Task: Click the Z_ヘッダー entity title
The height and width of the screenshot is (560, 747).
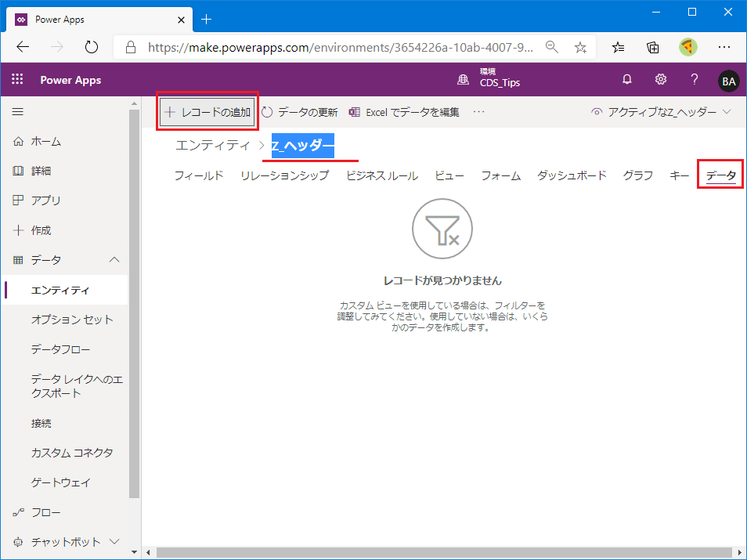Action: pyautogui.click(x=303, y=146)
